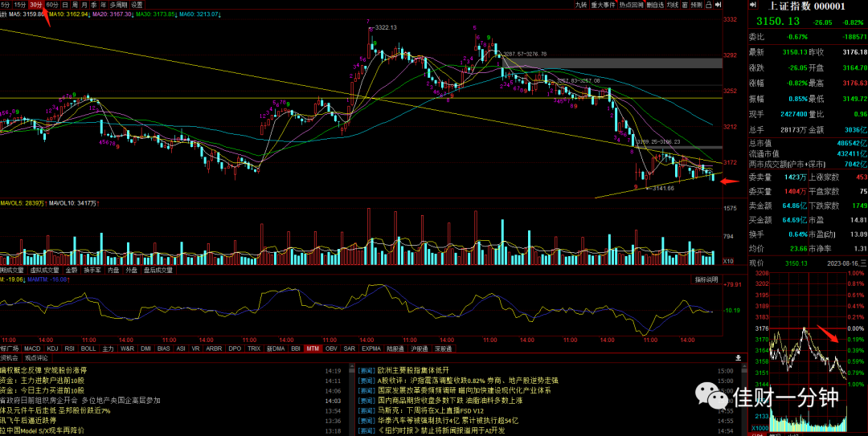Select the 日 daily period tab
This screenshot has width=868, height=436.
point(65,5)
